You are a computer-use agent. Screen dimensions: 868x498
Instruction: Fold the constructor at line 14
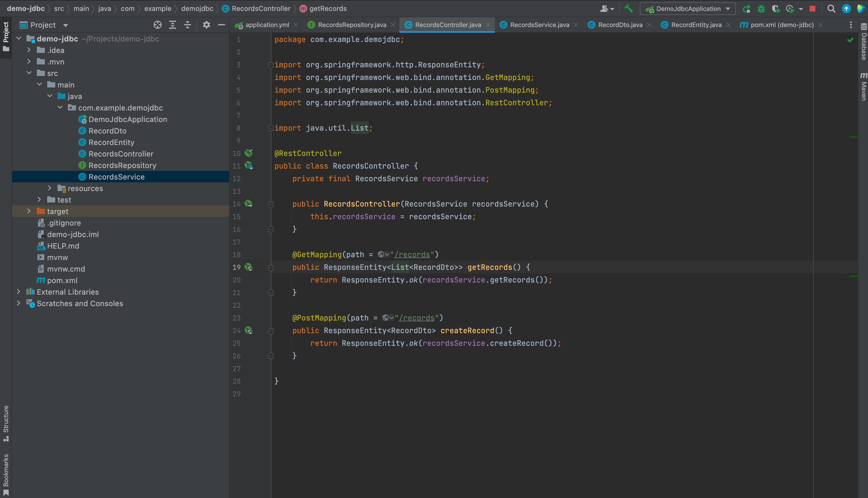271,204
